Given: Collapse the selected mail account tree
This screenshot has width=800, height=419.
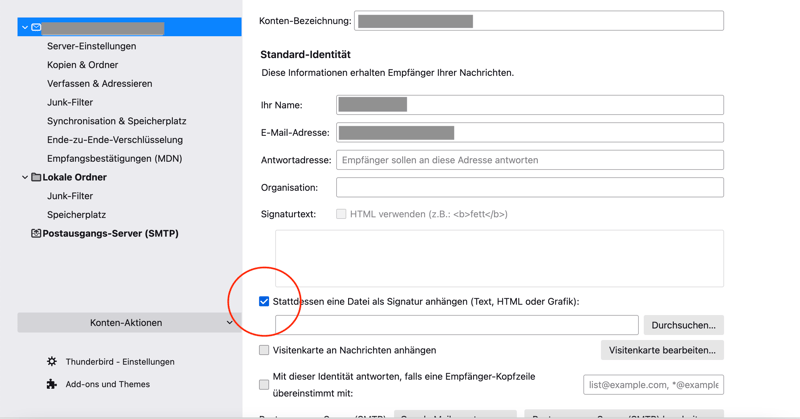Looking at the screenshot, I should pyautogui.click(x=24, y=27).
